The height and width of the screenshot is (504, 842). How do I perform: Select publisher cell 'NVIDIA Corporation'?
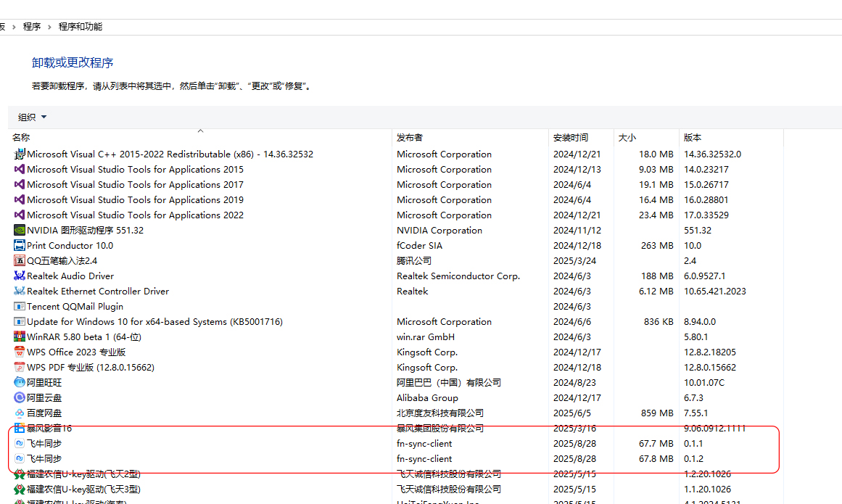pos(439,231)
